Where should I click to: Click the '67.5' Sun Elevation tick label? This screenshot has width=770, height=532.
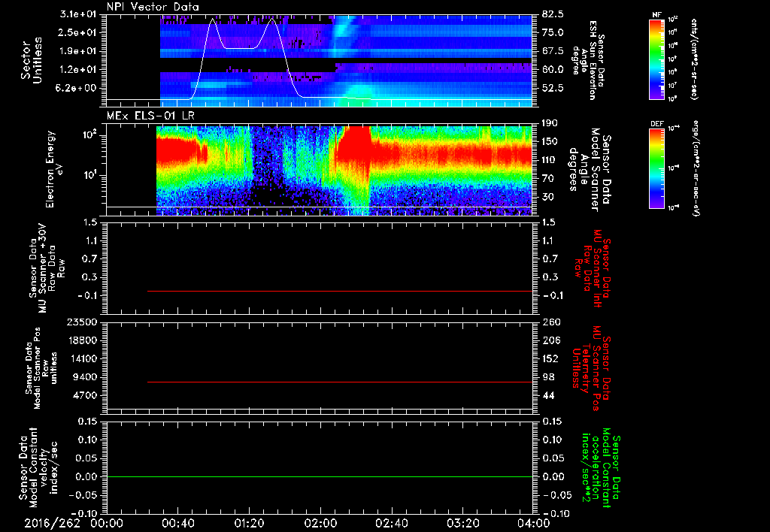[x=553, y=51]
